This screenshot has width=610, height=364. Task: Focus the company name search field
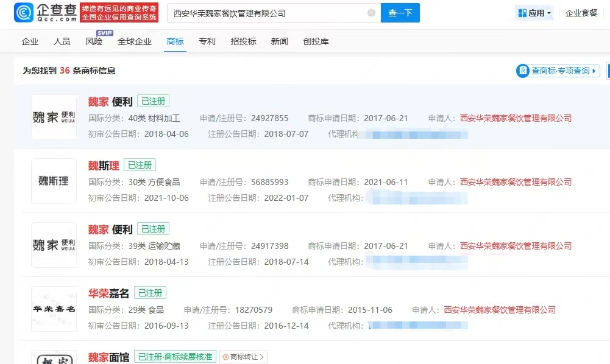click(274, 13)
